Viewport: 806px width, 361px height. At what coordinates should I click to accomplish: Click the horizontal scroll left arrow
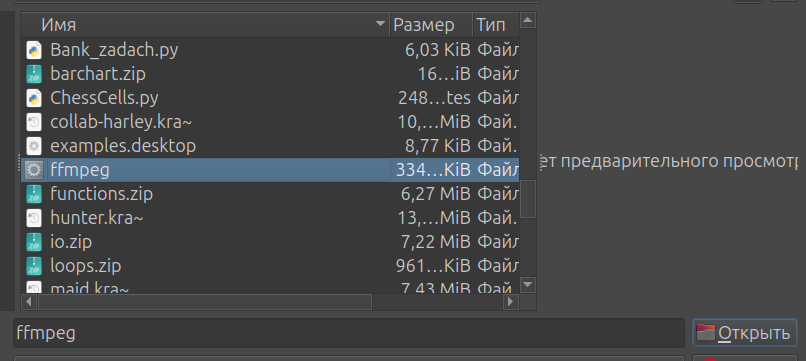point(29,302)
